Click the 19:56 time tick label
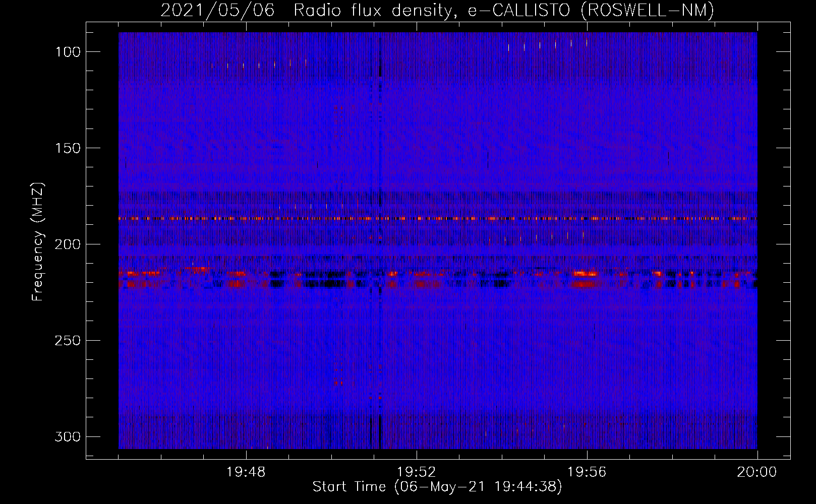816x504 pixels. [x=587, y=472]
